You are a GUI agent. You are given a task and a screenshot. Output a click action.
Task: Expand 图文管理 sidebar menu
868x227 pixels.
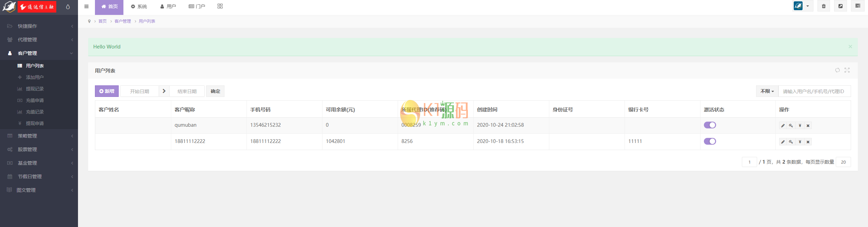click(x=39, y=190)
